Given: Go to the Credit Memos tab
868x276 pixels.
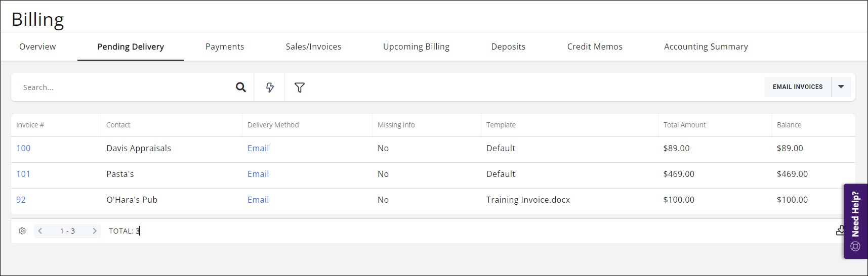Looking at the screenshot, I should (x=595, y=47).
